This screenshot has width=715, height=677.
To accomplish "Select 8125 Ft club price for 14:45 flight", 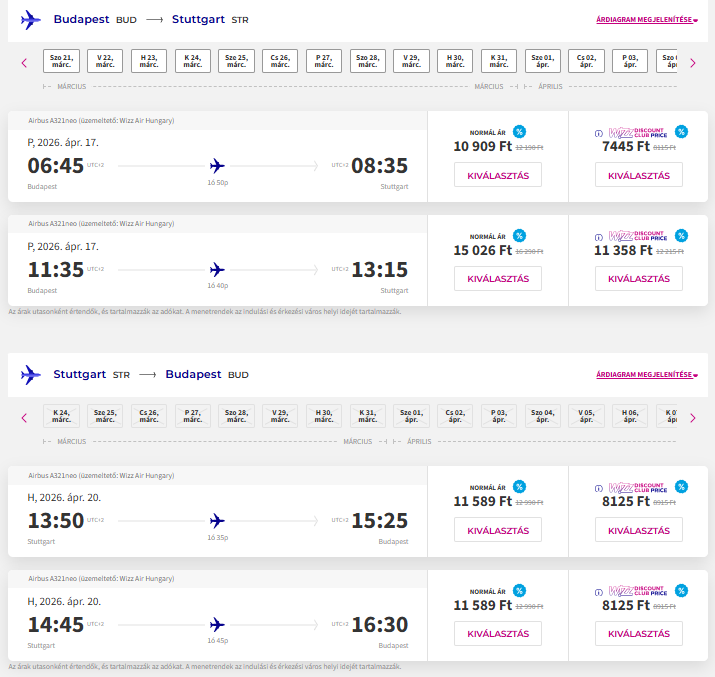I will pos(639,634).
